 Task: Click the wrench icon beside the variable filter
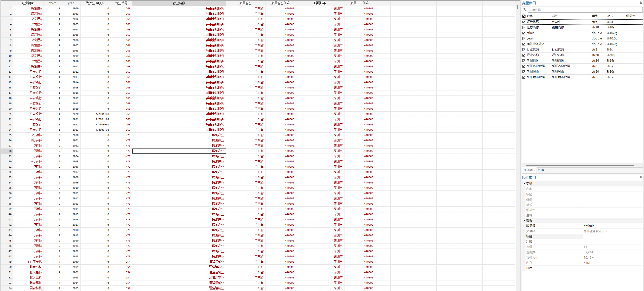[525, 10]
